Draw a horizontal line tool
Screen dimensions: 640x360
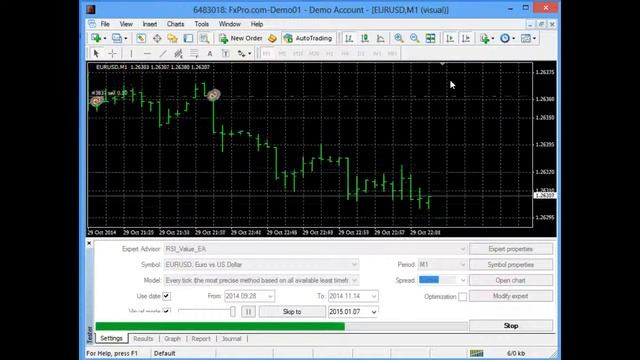tap(147, 53)
